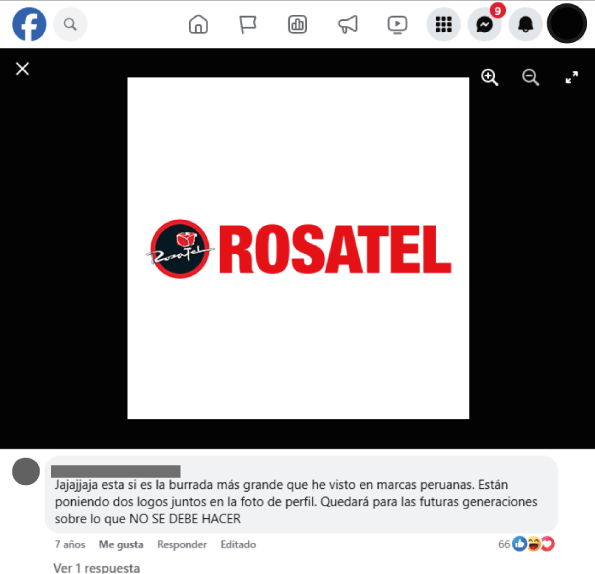Open the Ads megaphone icon
The height and width of the screenshot is (574, 595).
click(348, 25)
